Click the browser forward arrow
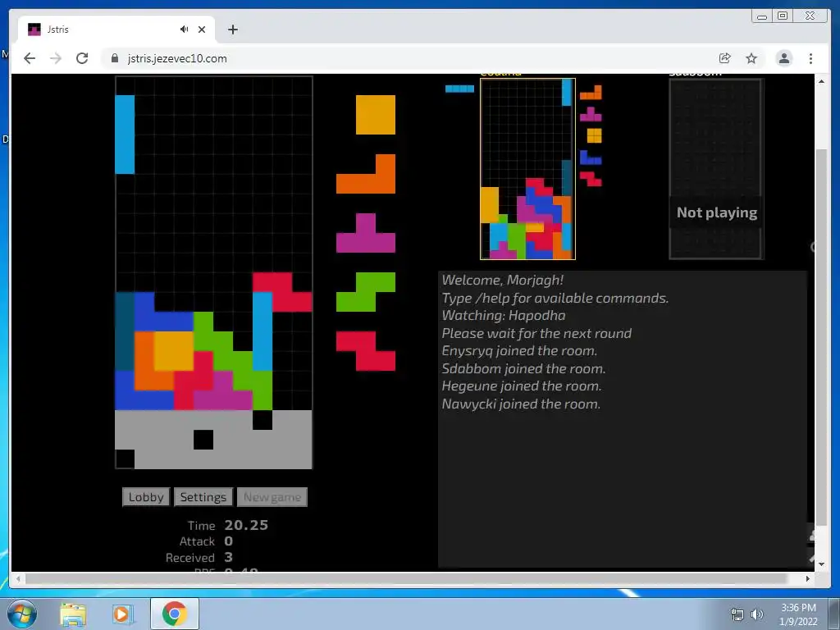 tap(56, 58)
